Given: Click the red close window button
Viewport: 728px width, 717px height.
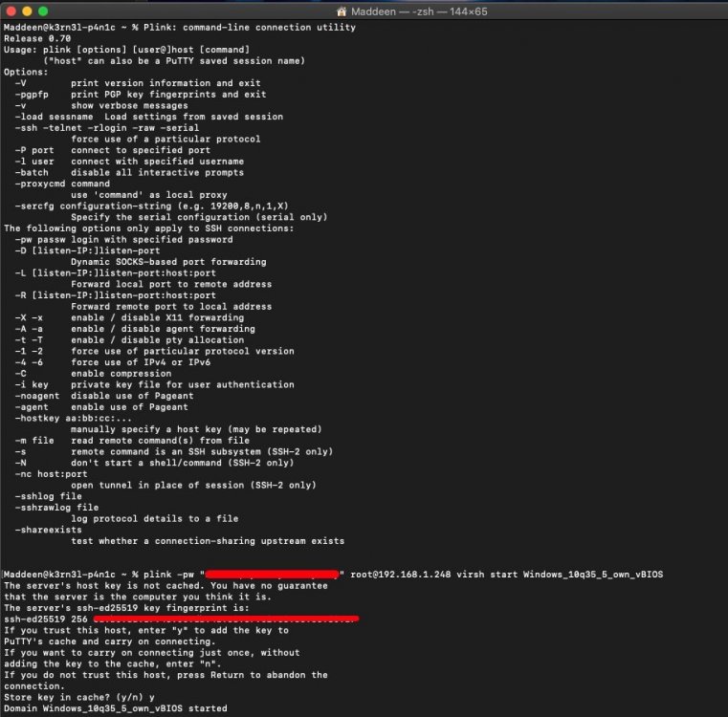Looking at the screenshot, I should click(x=11, y=11).
